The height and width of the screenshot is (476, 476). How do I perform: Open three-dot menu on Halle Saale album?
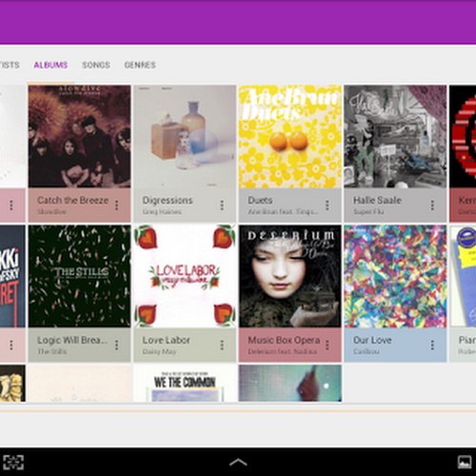pos(432,206)
